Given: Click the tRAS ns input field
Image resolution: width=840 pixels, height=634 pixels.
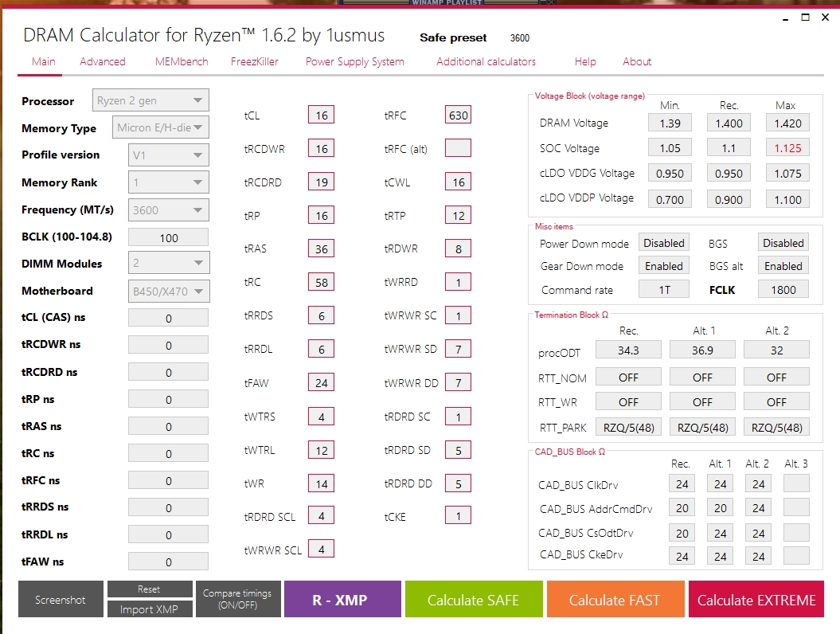Looking at the screenshot, I should tap(168, 427).
